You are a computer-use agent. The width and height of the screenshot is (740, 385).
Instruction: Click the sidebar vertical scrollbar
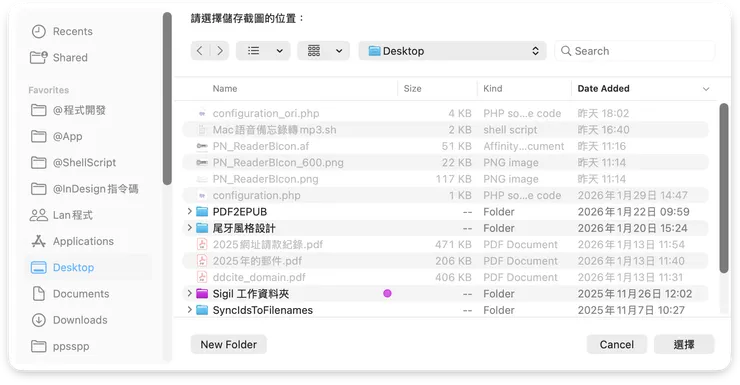pos(167,99)
